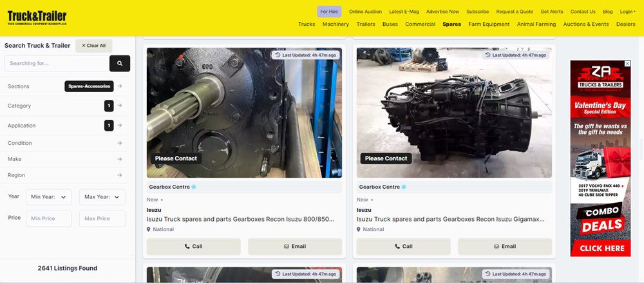Open the Isuzu 800/850 gearbox photo
This screenshot has height=284, width=644.
[244, 113]
